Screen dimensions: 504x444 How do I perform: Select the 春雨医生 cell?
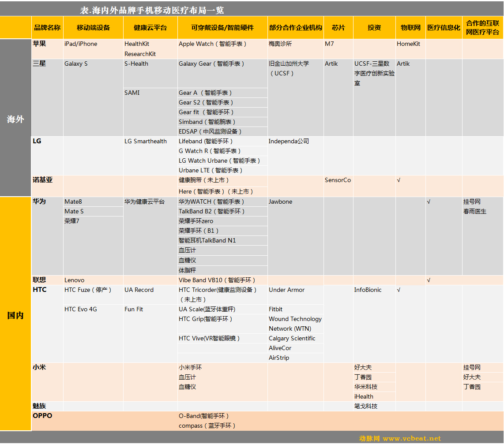[x=475, y=211]
